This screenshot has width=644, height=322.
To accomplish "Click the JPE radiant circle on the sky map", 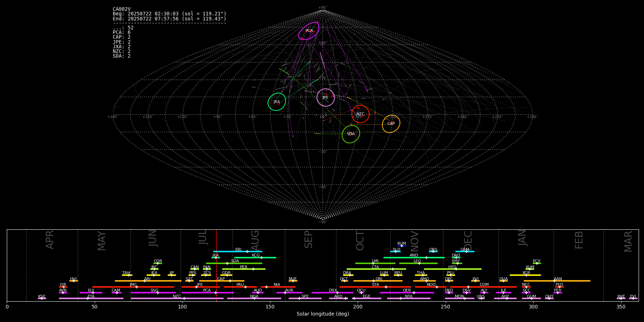I will [x=326, y=98].
